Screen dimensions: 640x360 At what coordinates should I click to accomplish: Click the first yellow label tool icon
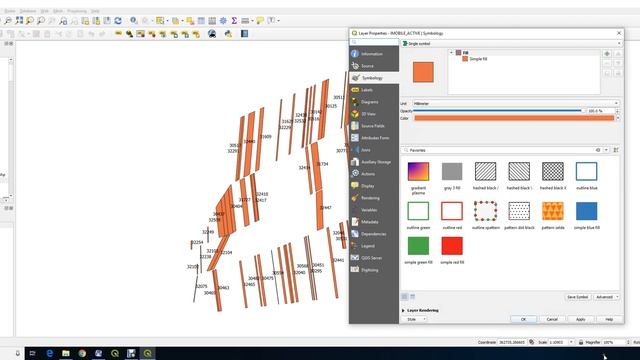coord(118,33)
